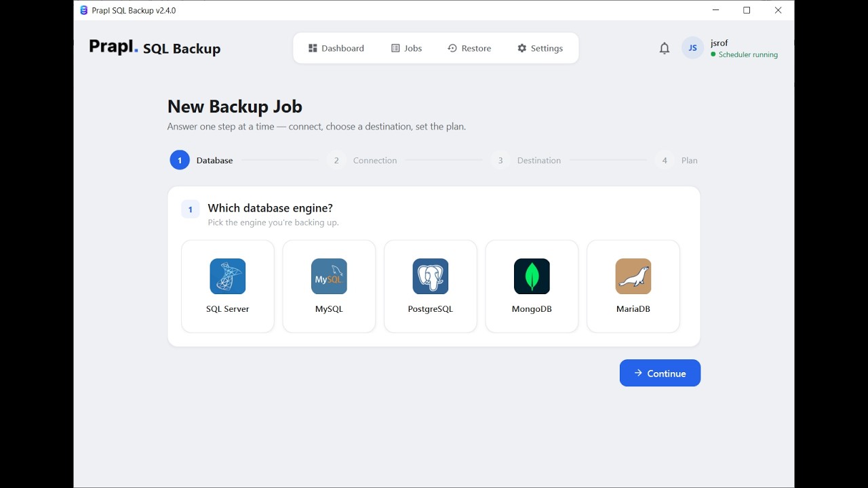
Task: Pick the PostgreSQL elephant icon
Action: 431,277
